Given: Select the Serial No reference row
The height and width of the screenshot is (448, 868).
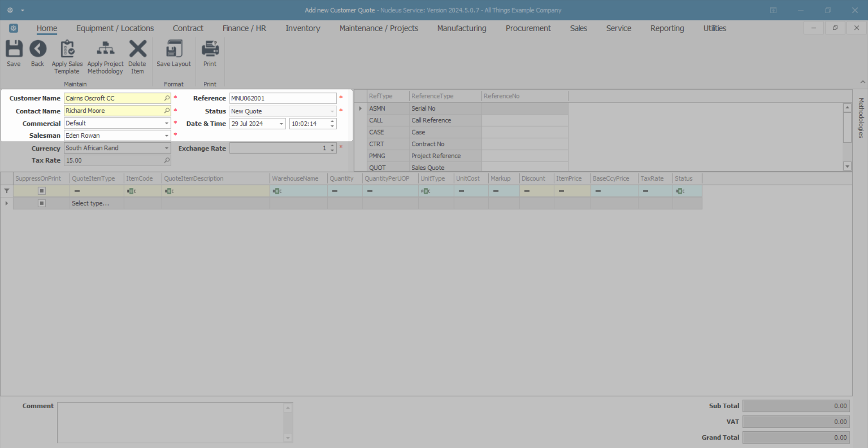Looking at the screenshot, I should tap(467, 108).
